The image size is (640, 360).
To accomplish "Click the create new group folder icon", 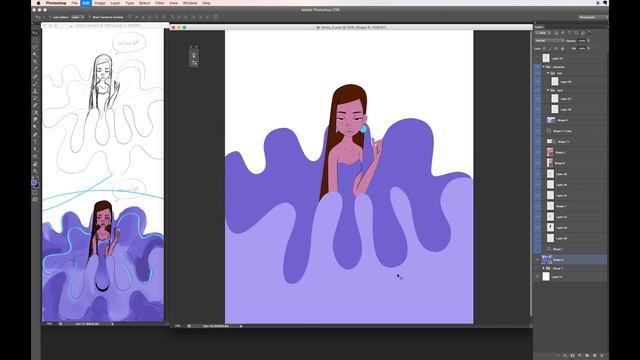I will (587, 356).
